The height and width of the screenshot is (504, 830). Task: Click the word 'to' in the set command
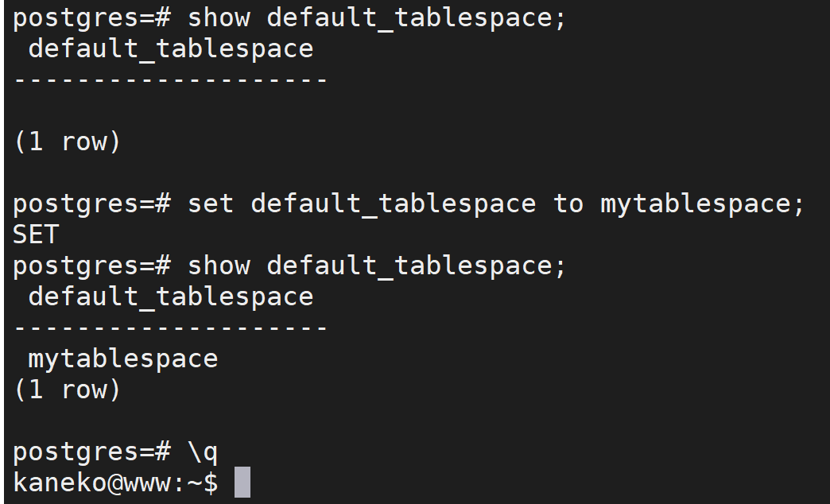568,204
